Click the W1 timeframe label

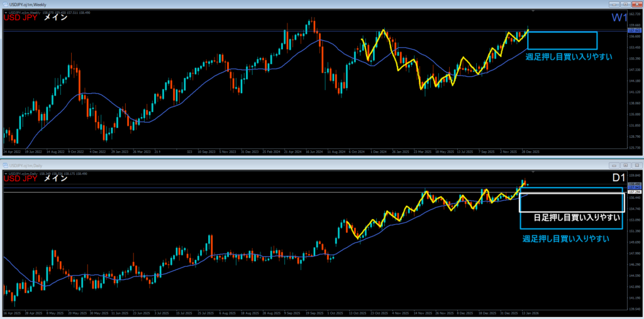(x=618, y=17)
